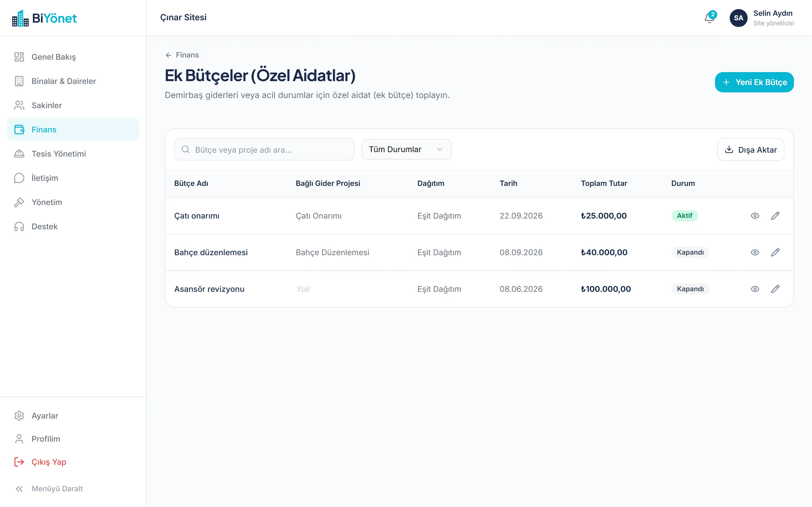Collapse the sidebar with Menüyü Daralt
Viewport: 812px width, 507px height.
[x=49, y=489]
